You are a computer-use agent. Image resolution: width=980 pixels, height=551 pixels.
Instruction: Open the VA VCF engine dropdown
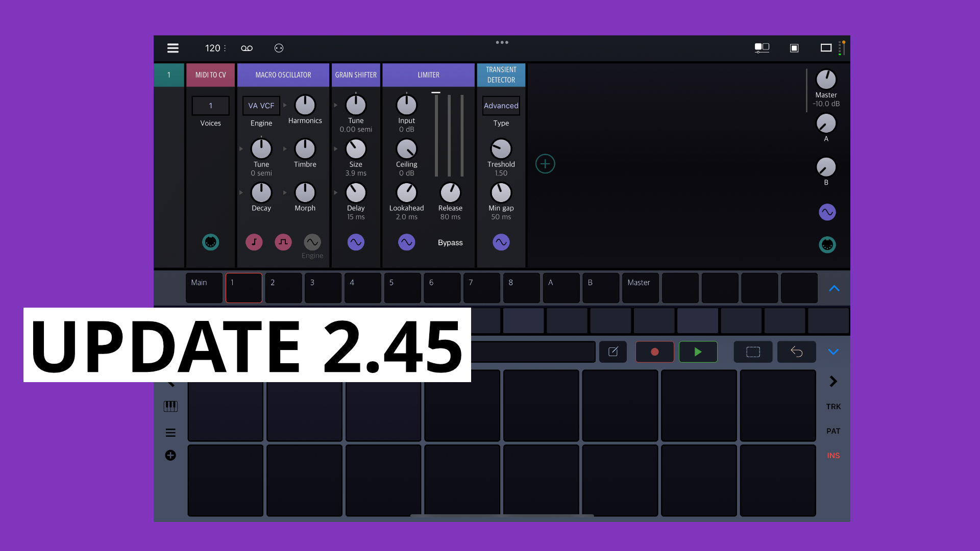click(261, 106)
